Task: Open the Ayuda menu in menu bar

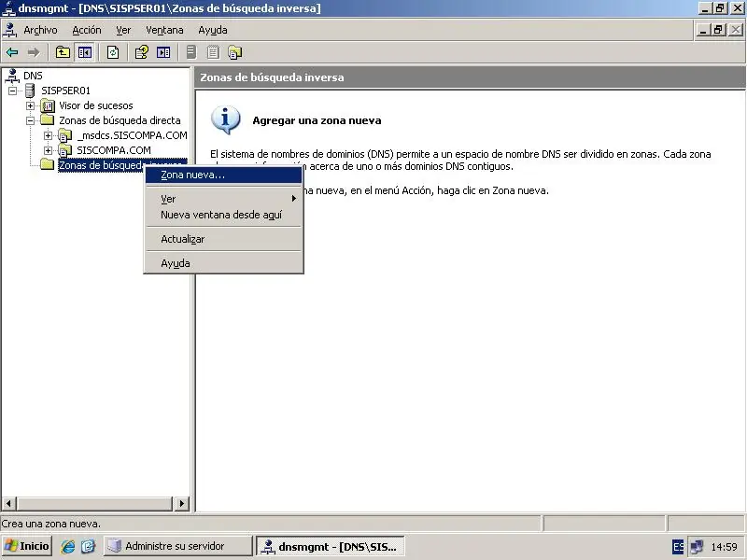Action: [x=213, y=30]
